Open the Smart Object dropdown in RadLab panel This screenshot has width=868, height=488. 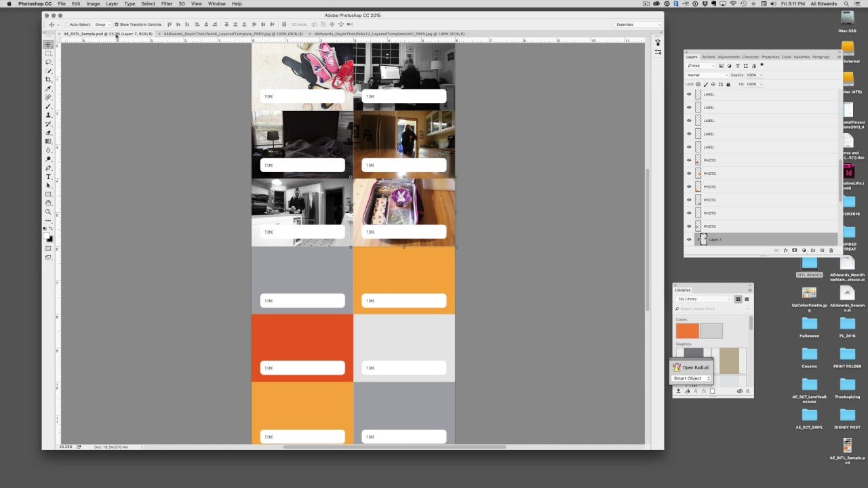[692, 378]
